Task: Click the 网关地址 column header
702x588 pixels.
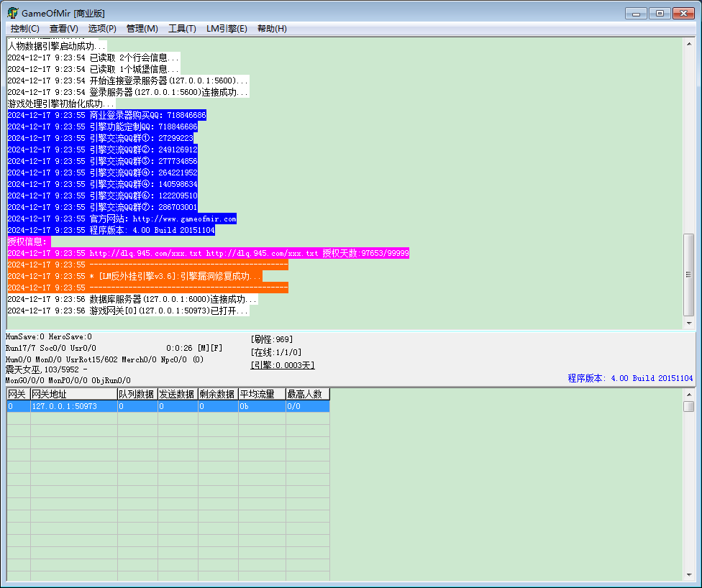Action: coord(73,394)
